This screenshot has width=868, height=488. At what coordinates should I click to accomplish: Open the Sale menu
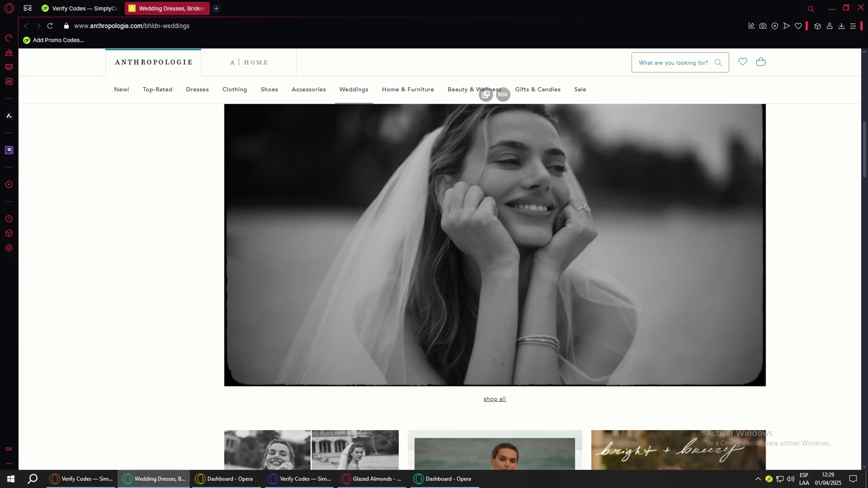pos(580,90)
